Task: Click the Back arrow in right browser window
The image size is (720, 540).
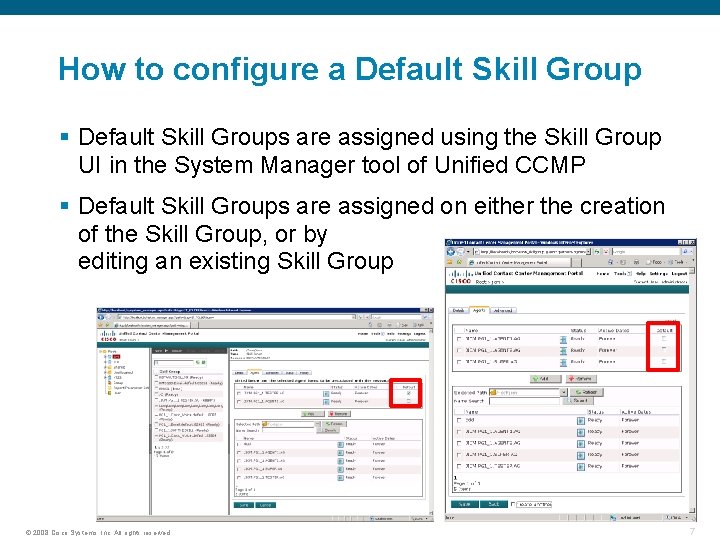Action: (450, 252)
